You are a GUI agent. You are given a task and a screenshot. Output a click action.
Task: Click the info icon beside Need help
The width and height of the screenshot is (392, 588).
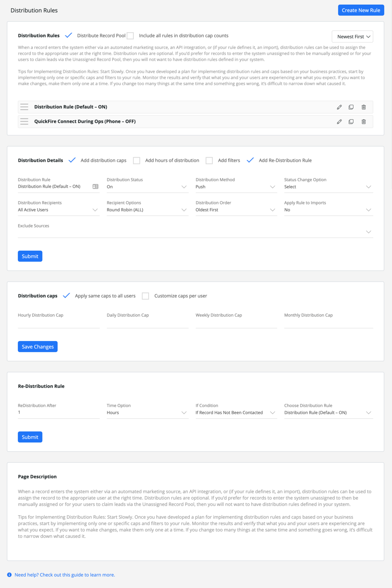tap(9, 575)
